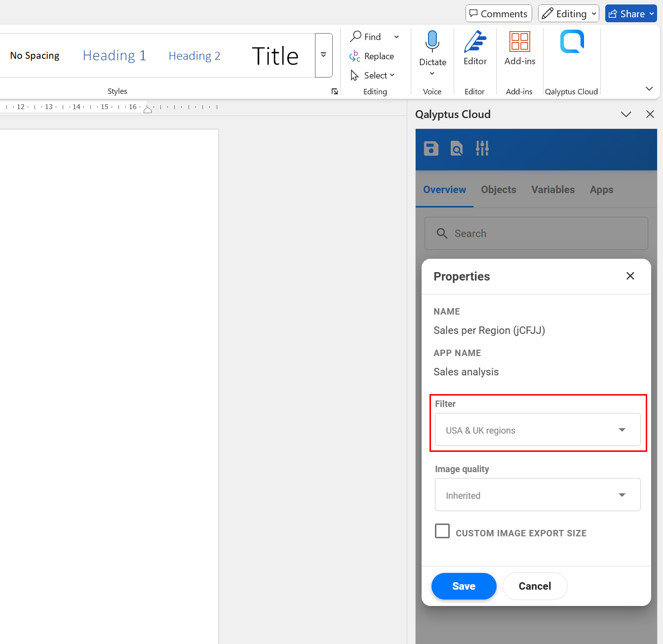The height and width of the screenshot is (644, 663).
Task: Click Replace in the Editing group
Action: tap(372, 56)
